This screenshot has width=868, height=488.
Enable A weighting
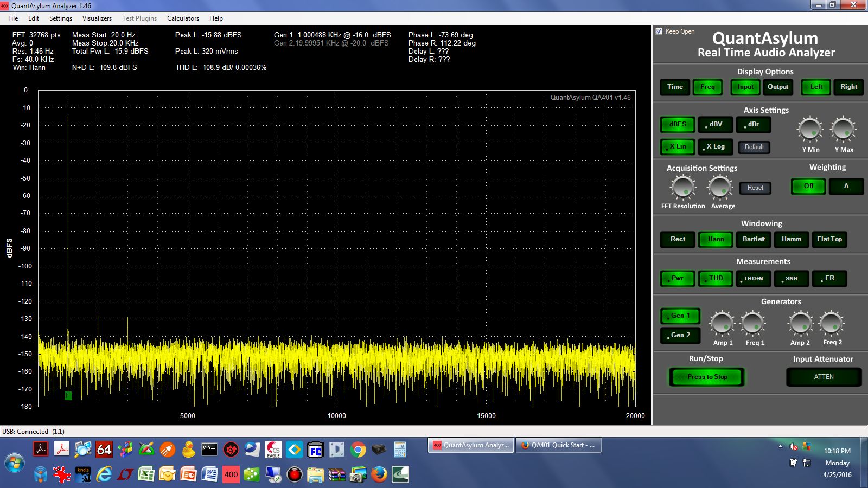(846, 186)
